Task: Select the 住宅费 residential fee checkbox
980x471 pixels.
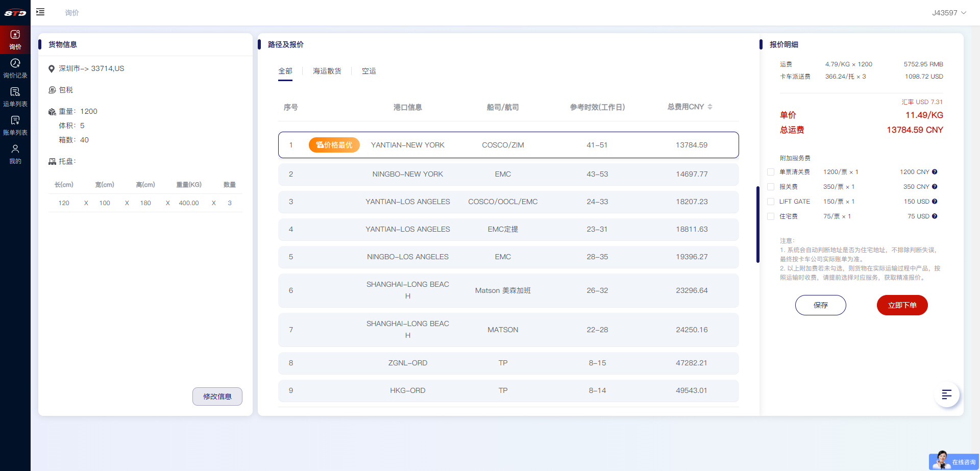Action: 771,216
